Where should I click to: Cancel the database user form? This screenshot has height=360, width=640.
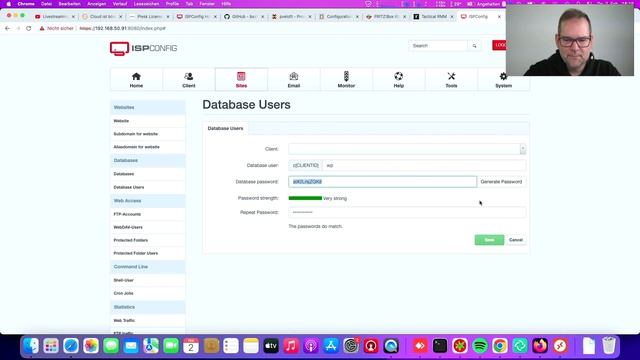click(516, 240)
